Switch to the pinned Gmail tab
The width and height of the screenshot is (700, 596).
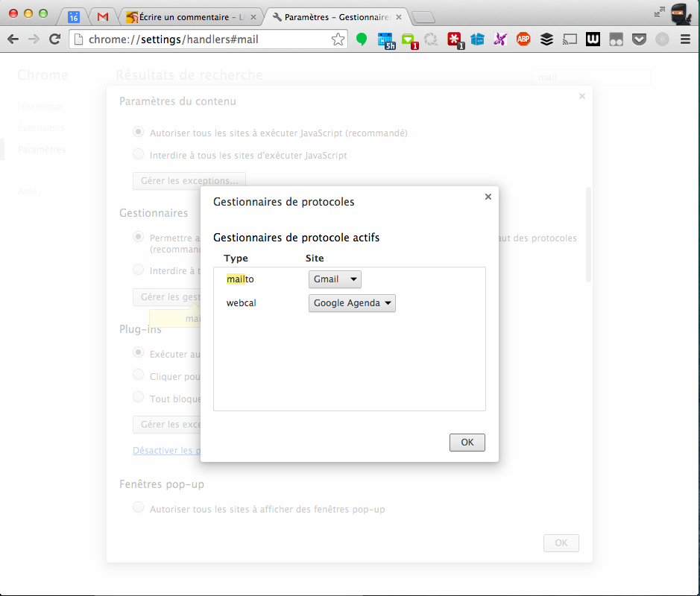pyautogui.click(x=103, y=17)
